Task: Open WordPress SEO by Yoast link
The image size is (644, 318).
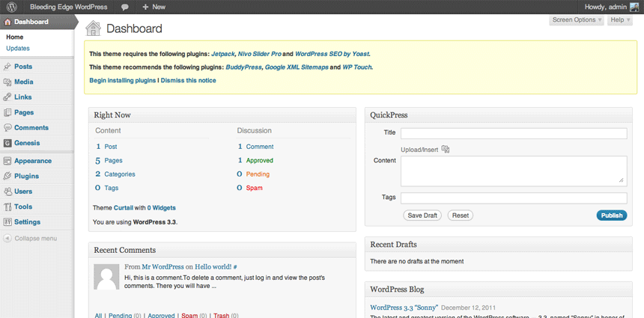Action: coord(332,54)
